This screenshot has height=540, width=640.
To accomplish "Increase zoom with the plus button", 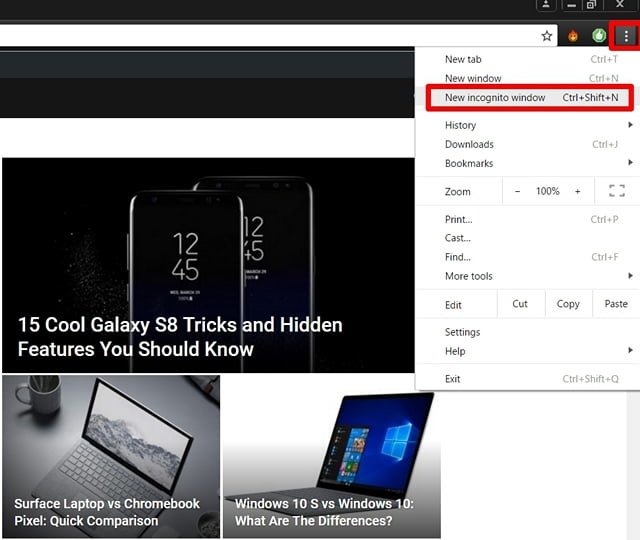I will (x=577, y=191).
